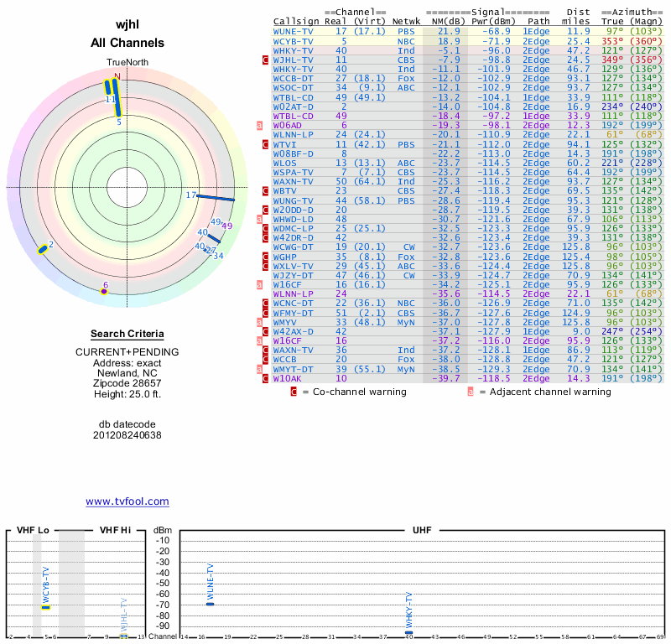Viewport: 671px width, 644px height.
Task: Click the co-channel warning icon beside WBTV
Action: click(x=266, y=191)
